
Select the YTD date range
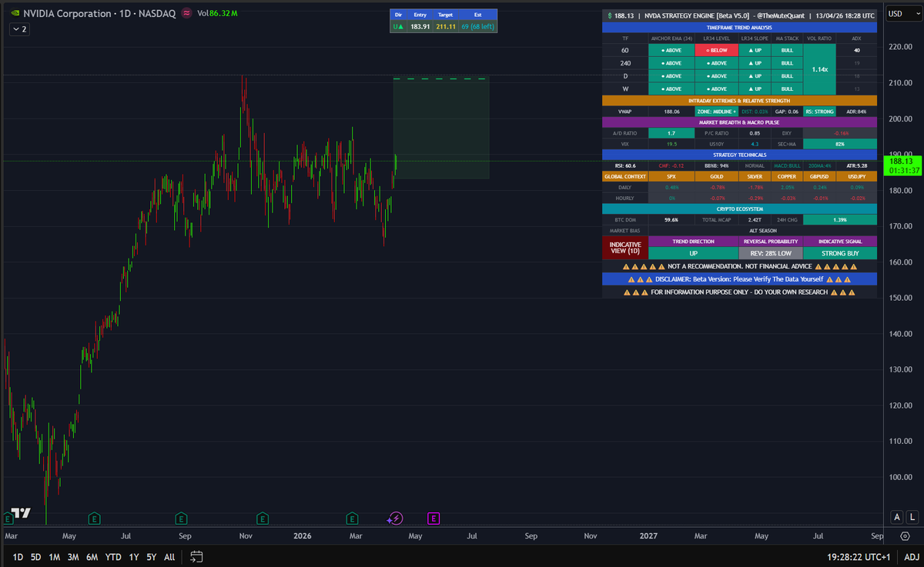coord(113,556)
